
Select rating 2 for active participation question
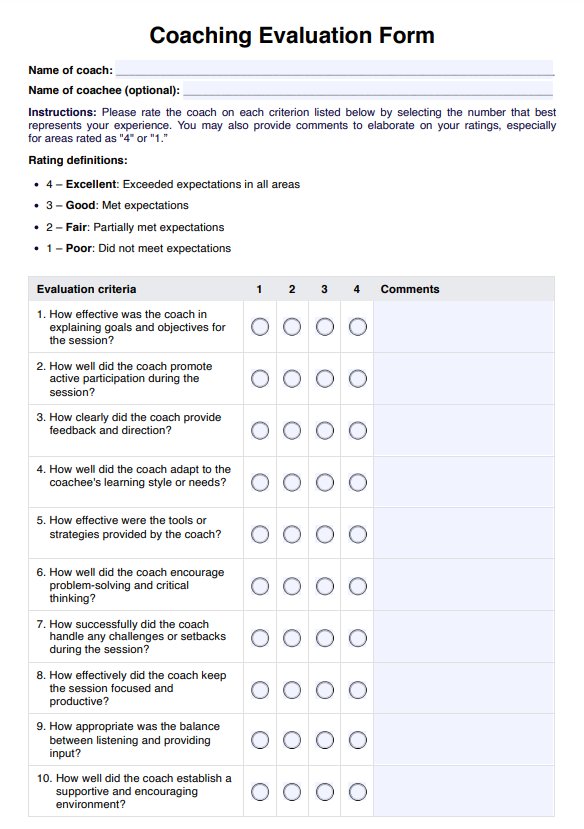click(292, 379)
